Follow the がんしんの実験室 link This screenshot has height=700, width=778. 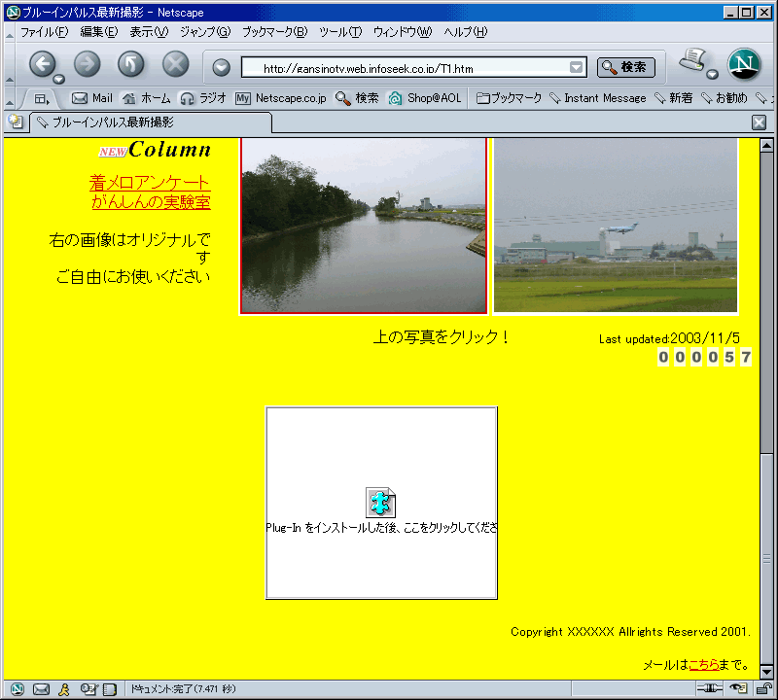coord(152,202)
